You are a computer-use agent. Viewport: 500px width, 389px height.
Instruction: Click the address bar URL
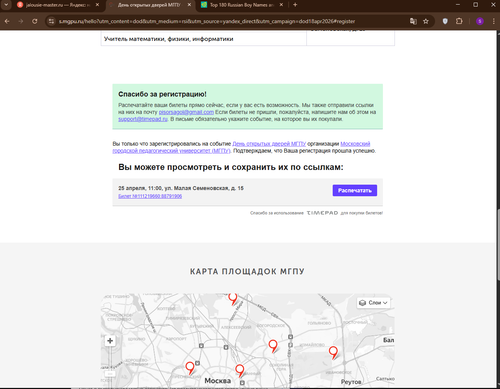(207, 21)
